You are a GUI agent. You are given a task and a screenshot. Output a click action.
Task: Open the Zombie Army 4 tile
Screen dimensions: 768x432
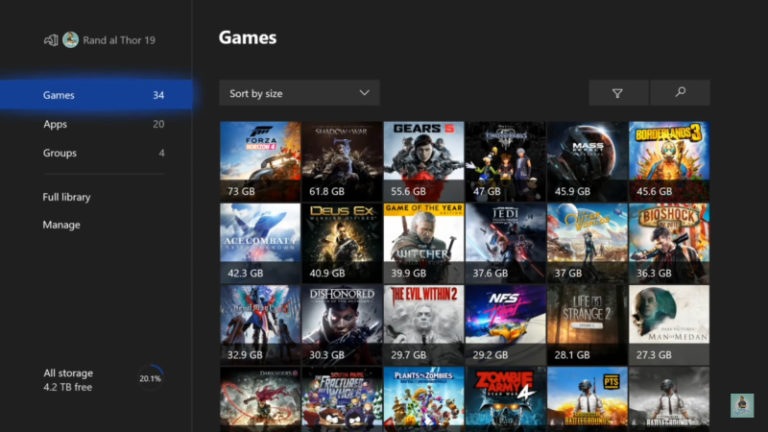[505, 399]
